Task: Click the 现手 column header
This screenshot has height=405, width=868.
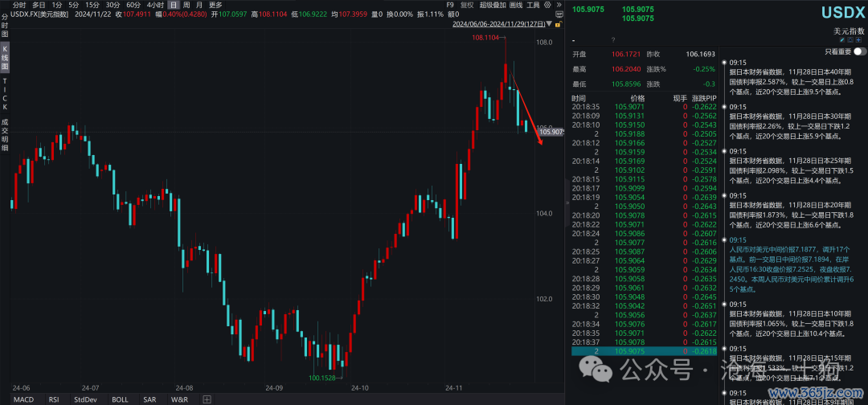Action: [x=680, y=97]
